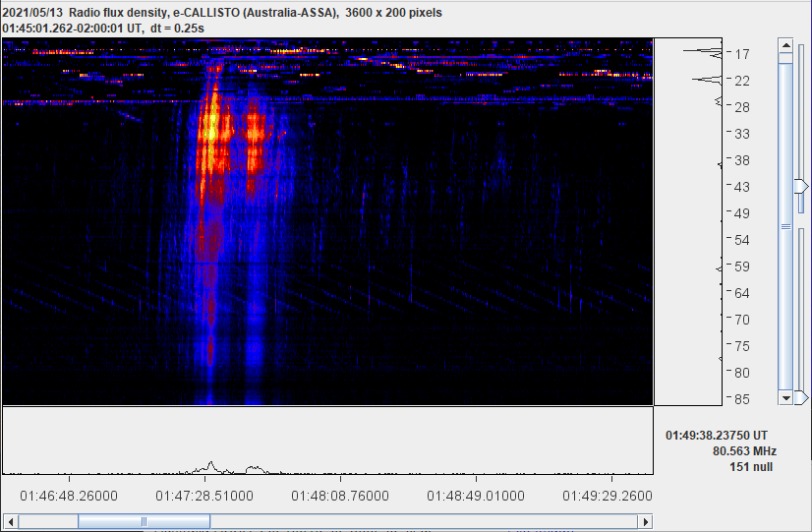Click the peak in the light curve plot
This screenshot has height=532, width=812.
(209, 463)
